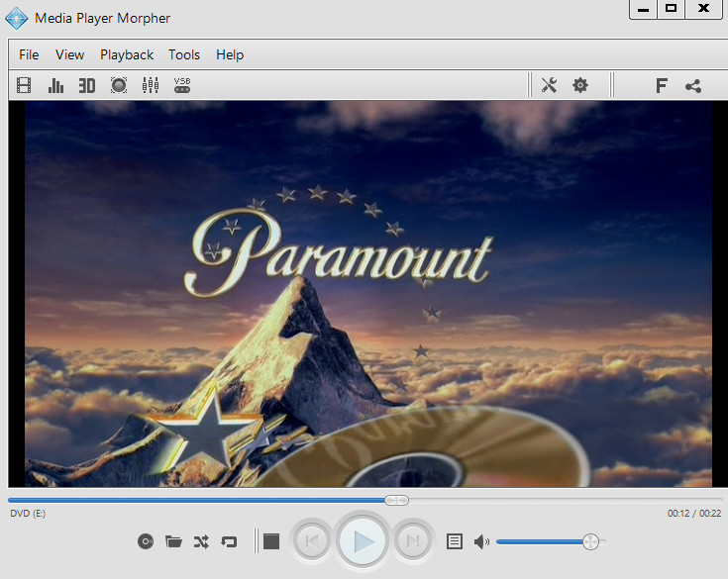Click the disc icon in playback bar

click(146, 541)
